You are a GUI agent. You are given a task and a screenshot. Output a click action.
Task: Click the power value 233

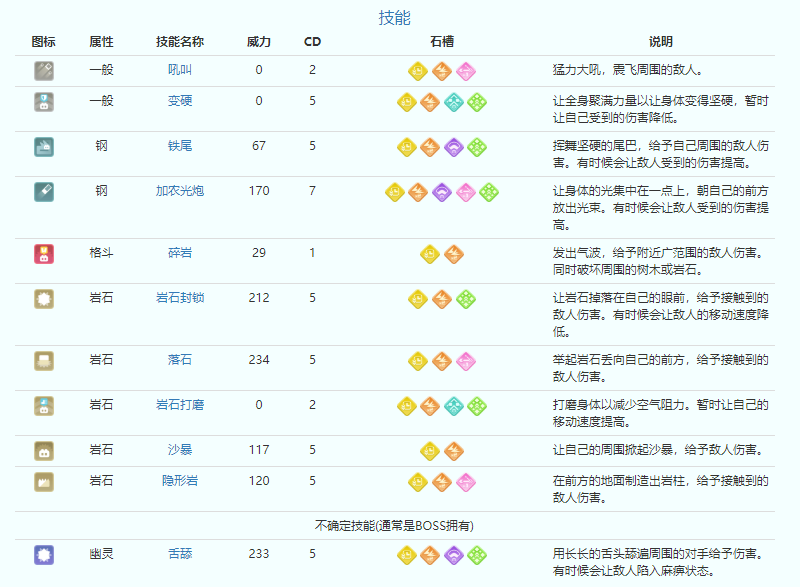259,554
